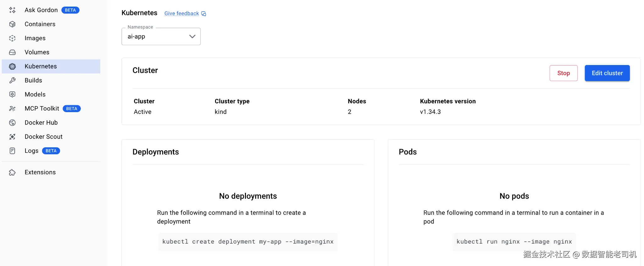
Task: Click the No pods heading
Action: pyautogui.click(x=514, y=196)
